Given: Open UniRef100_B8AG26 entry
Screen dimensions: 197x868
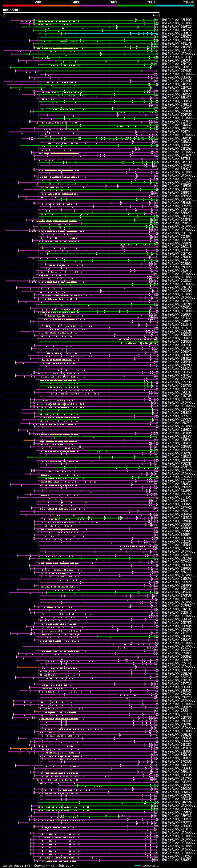Looking at the screenshot, I should (177, 145).
